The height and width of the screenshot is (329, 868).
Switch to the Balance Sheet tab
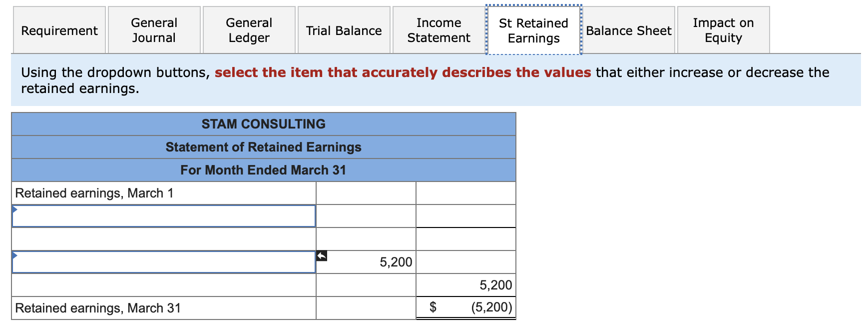(629, 30)
